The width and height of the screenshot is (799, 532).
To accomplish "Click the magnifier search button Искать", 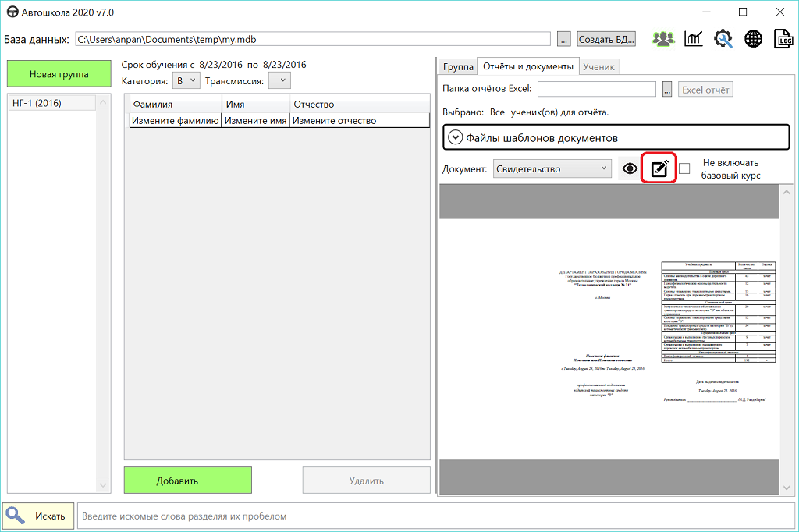I will [x=39, y=516].
